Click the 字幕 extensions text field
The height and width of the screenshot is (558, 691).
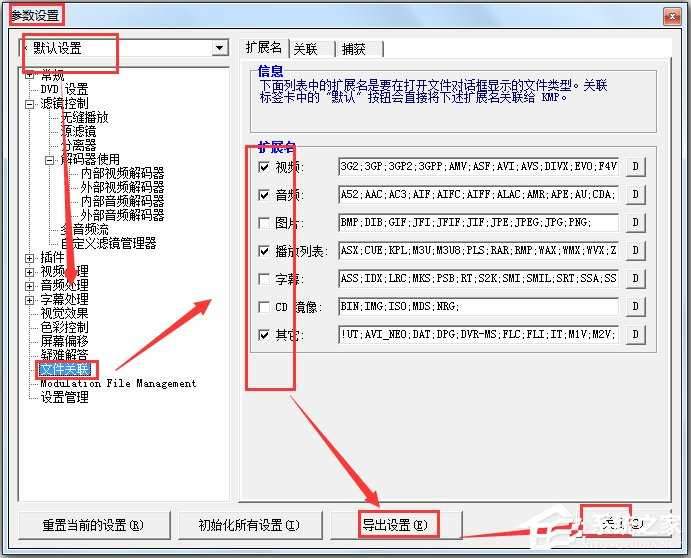click(x=478, y=278)
